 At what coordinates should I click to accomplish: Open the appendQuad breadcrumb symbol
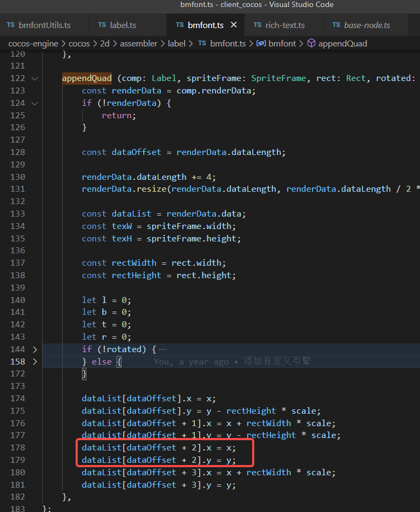coord(343,43)
